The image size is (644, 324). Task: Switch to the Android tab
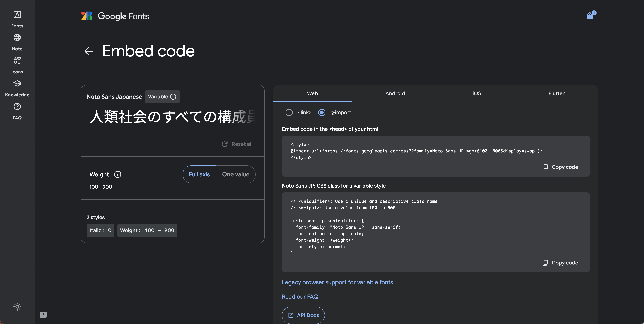click(x=395, y=93)
